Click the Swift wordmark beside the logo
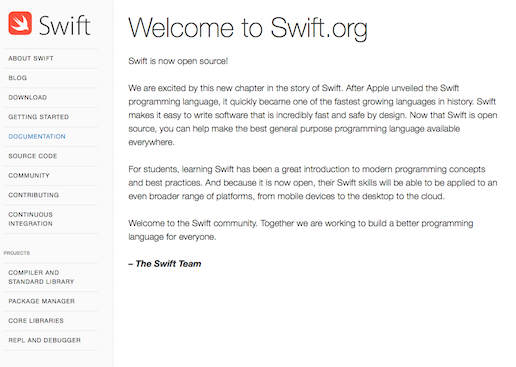 click(64, 26)
